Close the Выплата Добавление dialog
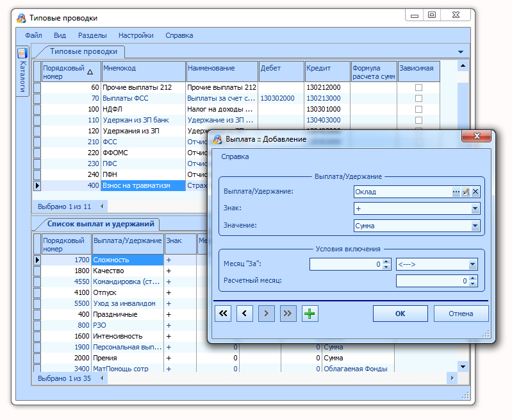Image resolution: width=512 pixels, height=420 pixels. 477,136
